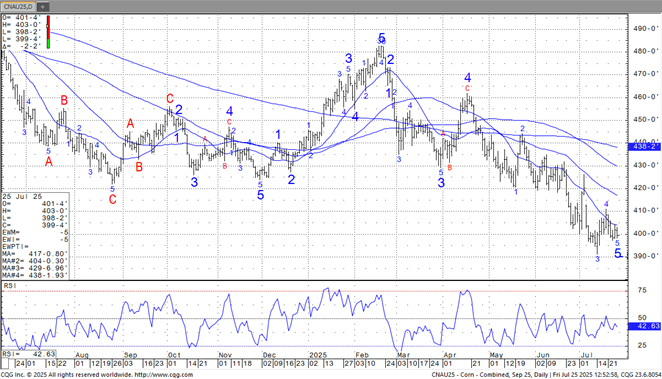Click the 75 level label on the RSI scale
Screen dimensions: 662x379
(x=642, y=290)
